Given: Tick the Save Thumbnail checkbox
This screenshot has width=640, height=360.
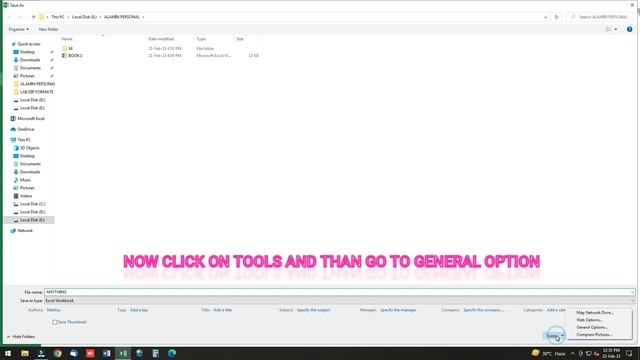Looking at the screenshot, I should point(54,322).
